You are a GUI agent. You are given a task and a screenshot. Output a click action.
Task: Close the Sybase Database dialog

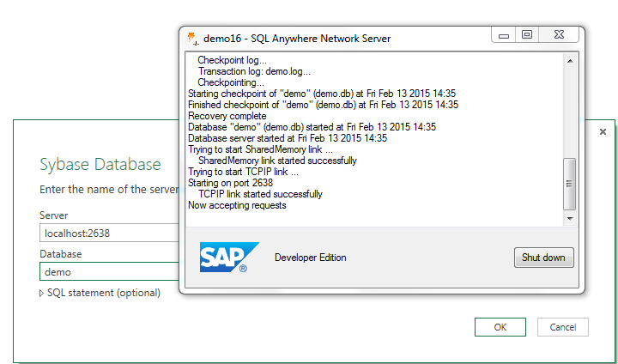click(x=603, y=132)
